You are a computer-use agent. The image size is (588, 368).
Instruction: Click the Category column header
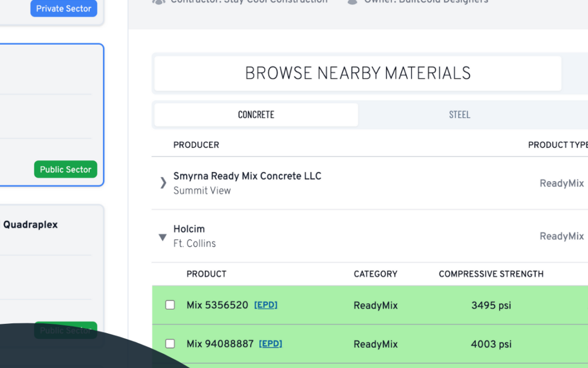click(375, 274)
